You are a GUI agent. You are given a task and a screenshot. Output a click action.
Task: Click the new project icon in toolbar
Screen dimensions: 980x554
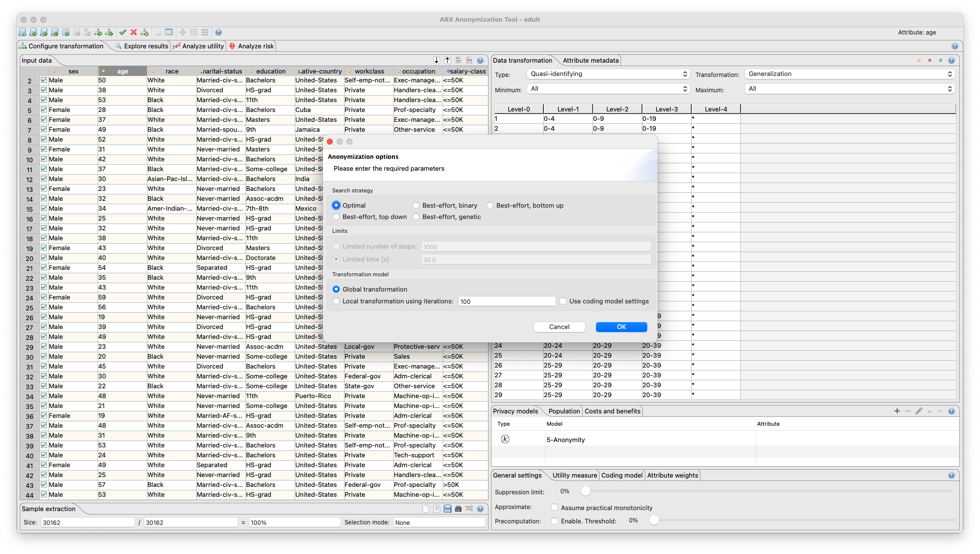(x=22, y=33)
